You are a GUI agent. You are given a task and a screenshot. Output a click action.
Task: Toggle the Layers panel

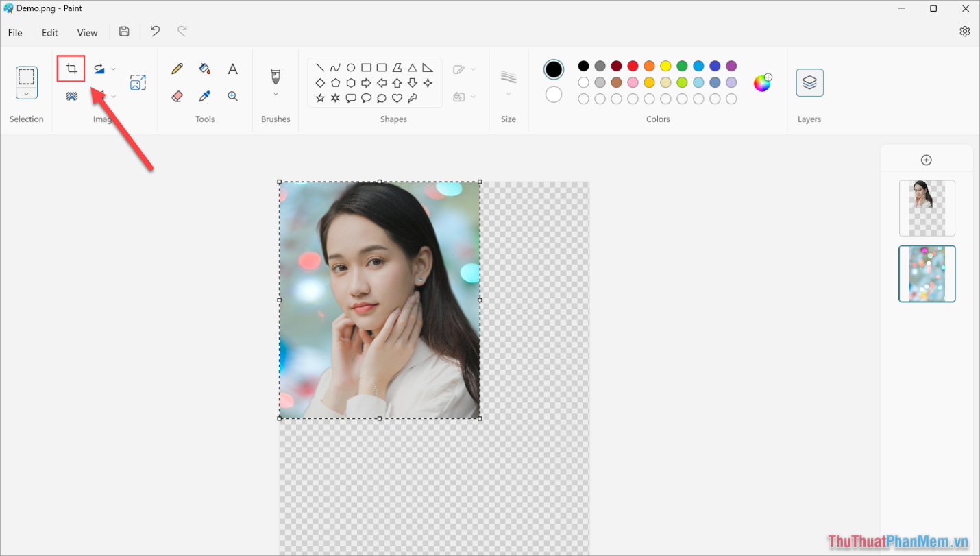pyautogui.click(x=809, y=82)
